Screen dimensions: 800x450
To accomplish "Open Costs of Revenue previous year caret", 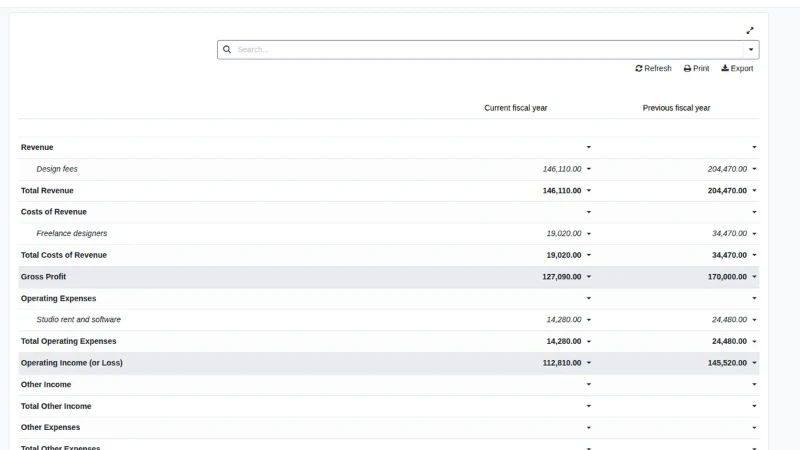I will point(754,212).
